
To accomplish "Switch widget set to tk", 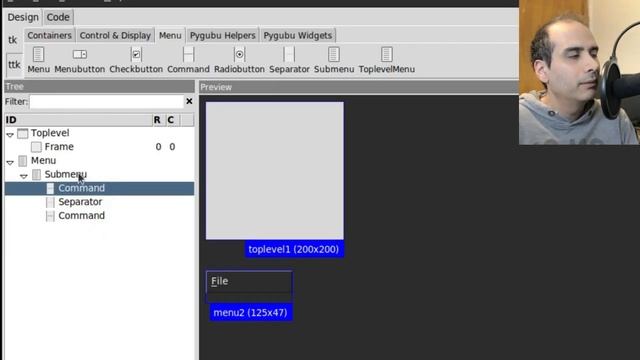I will (13, 40).
